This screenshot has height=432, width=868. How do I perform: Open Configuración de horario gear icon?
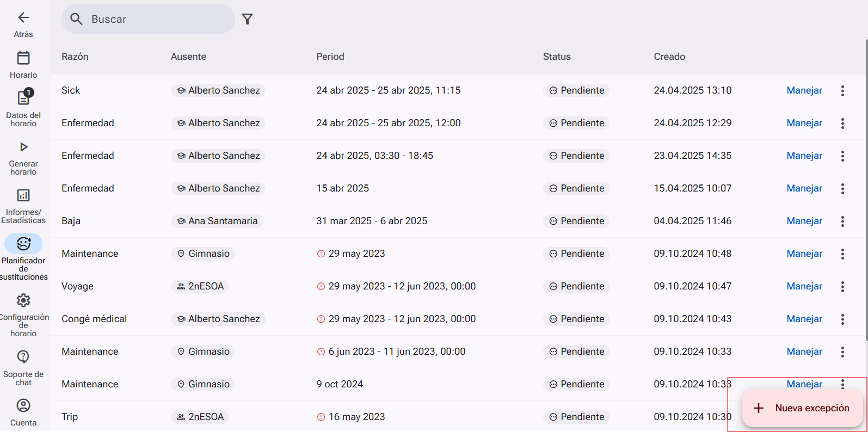point(23,300)
